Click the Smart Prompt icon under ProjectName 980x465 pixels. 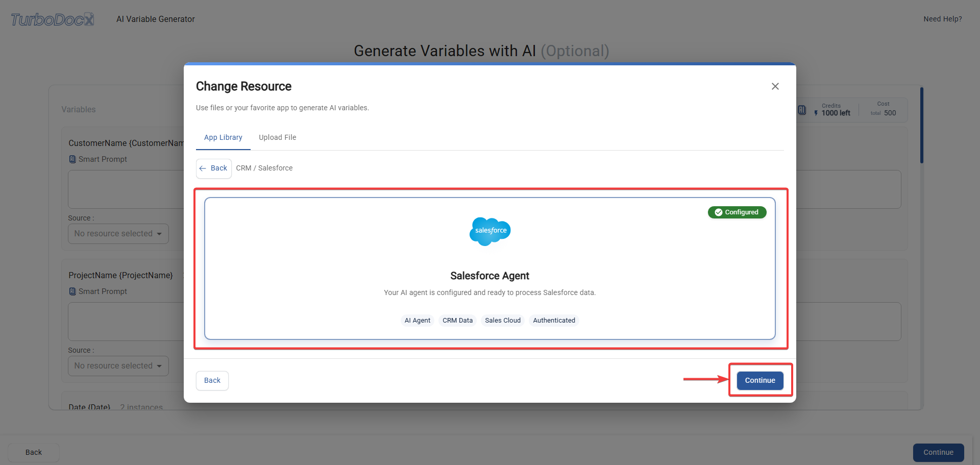pos(72,291)
